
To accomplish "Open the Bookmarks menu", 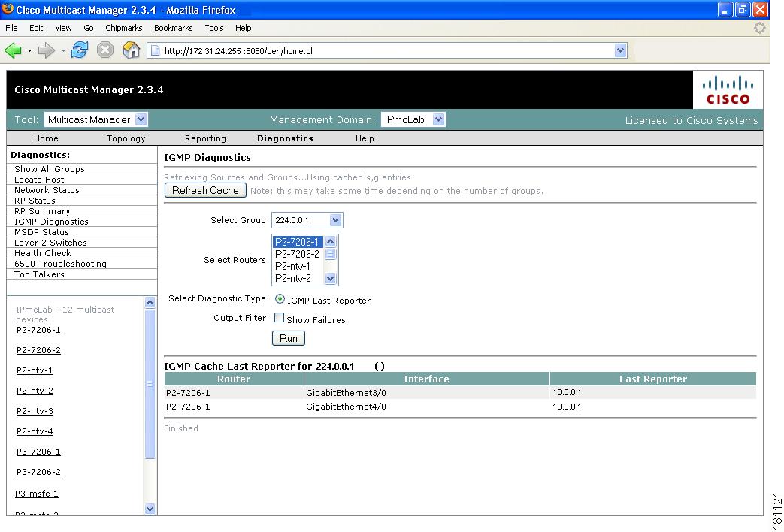I will click(x=173, y=28).
